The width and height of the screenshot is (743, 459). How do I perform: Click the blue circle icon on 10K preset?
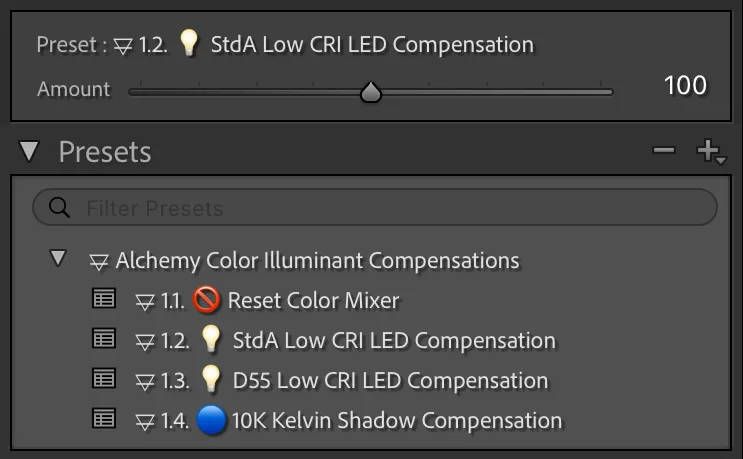click(x=211, y=420)
